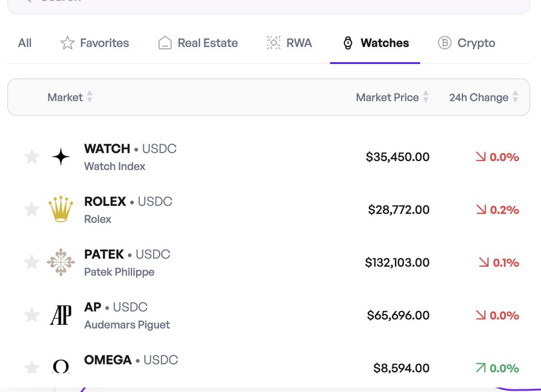This screenshot has width=541, height=392.
Task: Click the Patek Philippe subtitle text
Action: point(119,272)
